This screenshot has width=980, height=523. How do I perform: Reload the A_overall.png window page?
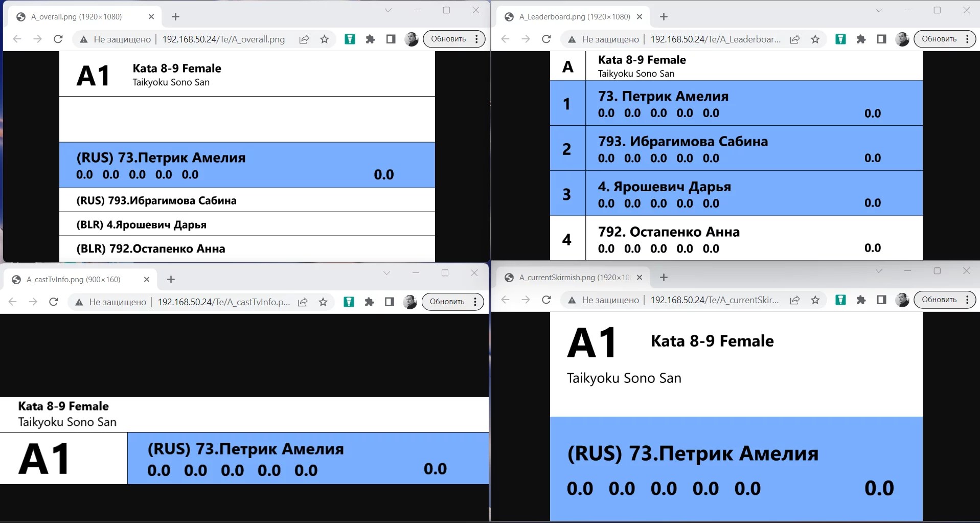click(x=58, y=39)
